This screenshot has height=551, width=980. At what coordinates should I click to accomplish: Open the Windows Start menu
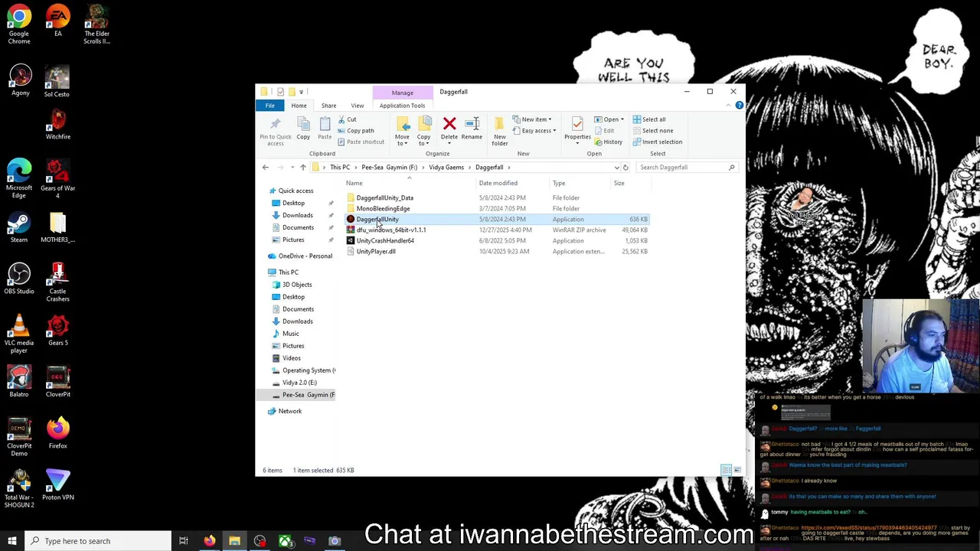(12, 541)
